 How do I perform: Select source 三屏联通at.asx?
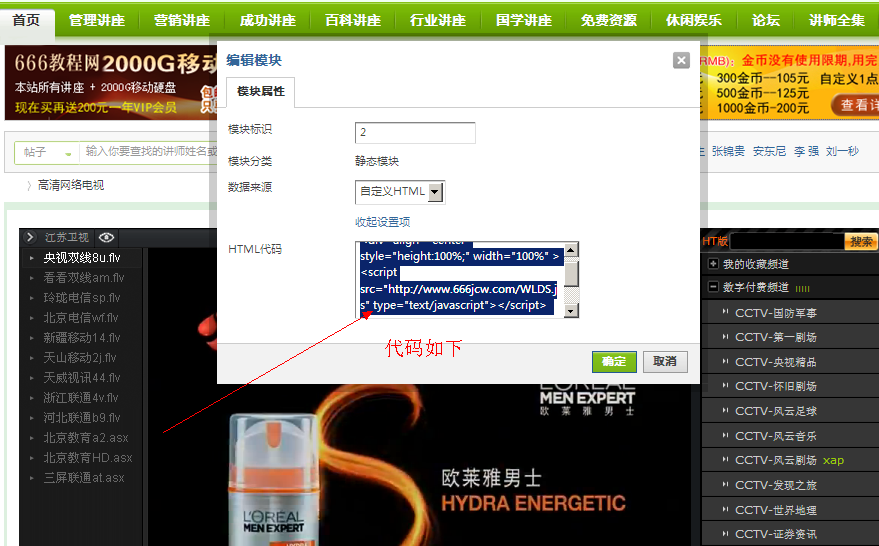pos(84,478)
